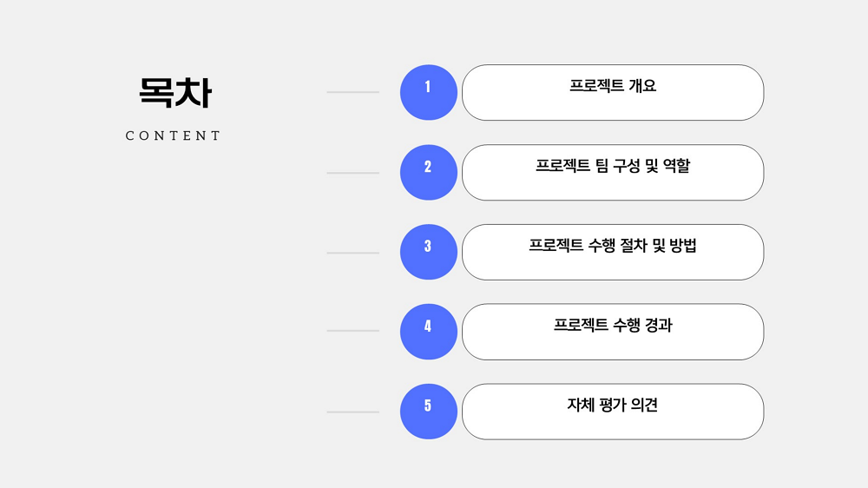
Task: Open the 프로젝트 개요 section box
Action: [613, 93]
